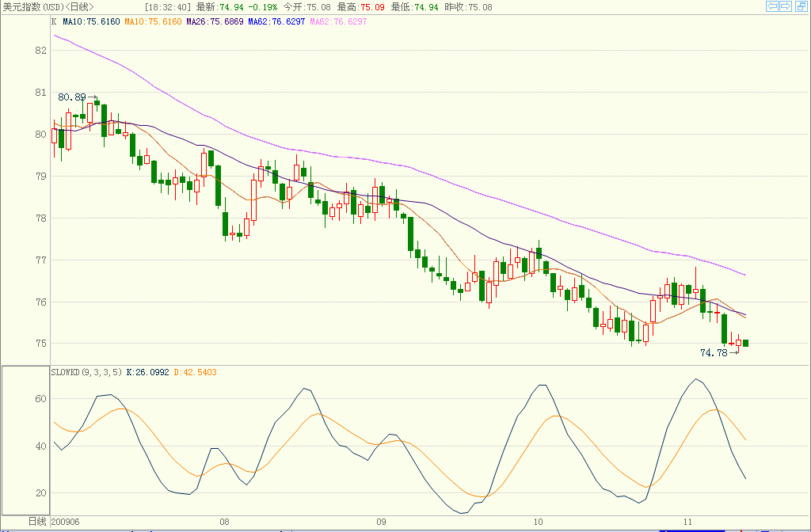Click the 最新:74.94 latest price value
The height and width of the screenshot is (532, 811).
[x=220, y=7]
